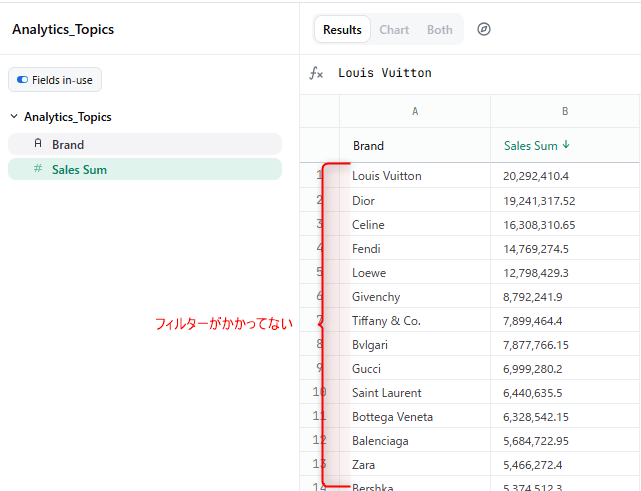Click the descending sort arrow on Sales Sum
This screenshot has width=641, height=491.
point(566,145)
